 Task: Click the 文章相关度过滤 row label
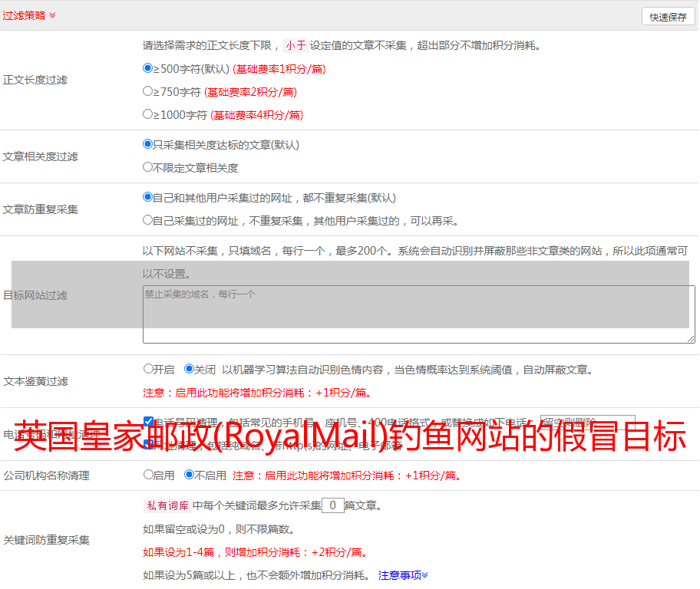(40, 156)
